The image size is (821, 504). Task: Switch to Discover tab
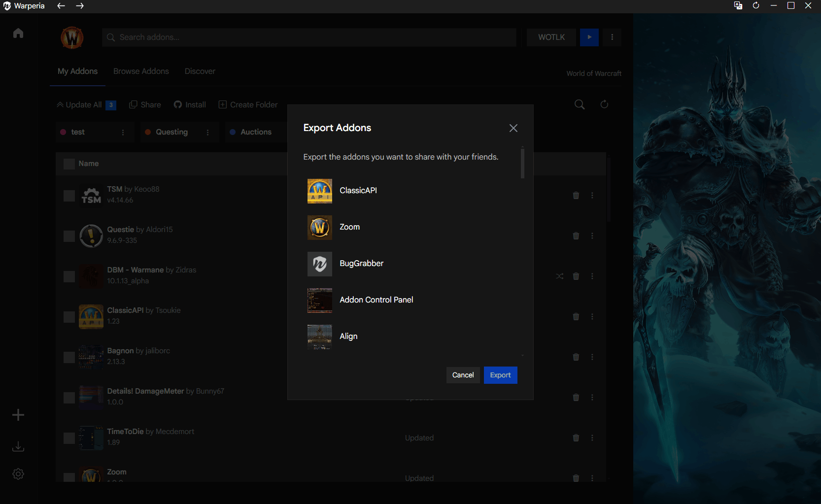(200, 71)
